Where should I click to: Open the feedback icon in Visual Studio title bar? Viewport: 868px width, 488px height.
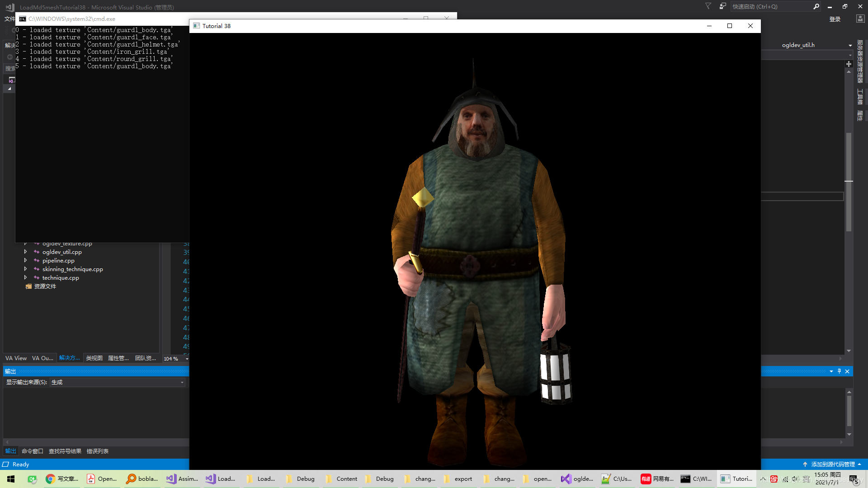click(723, 6)
